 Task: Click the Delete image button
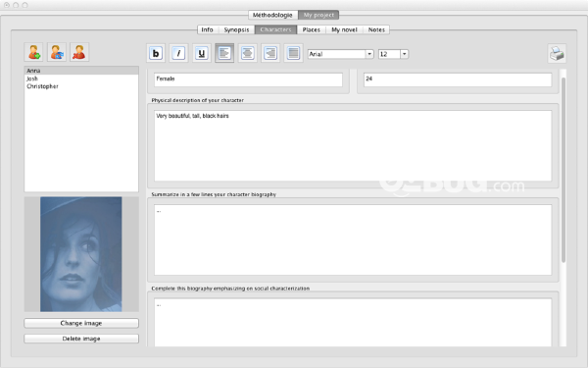pos(81,339)
